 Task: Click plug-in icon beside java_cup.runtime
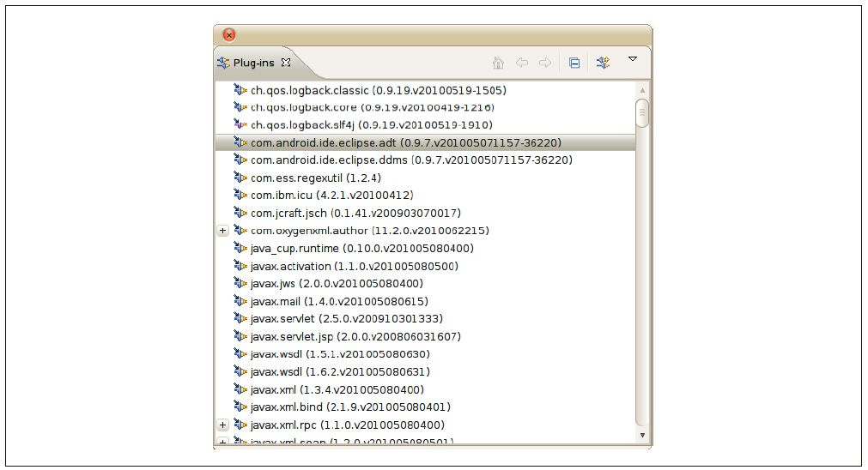pos(240,248)
